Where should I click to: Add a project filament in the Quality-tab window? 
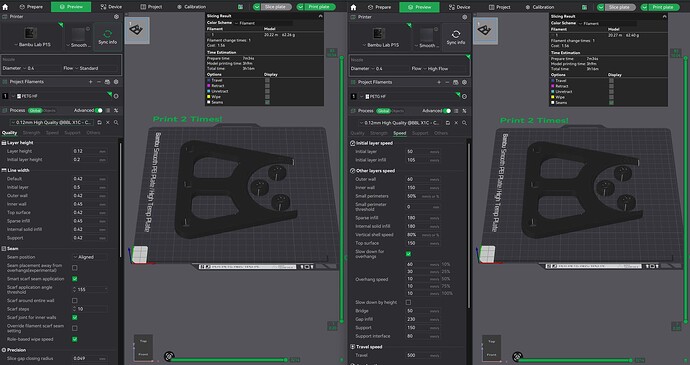[x=90, y=82]
